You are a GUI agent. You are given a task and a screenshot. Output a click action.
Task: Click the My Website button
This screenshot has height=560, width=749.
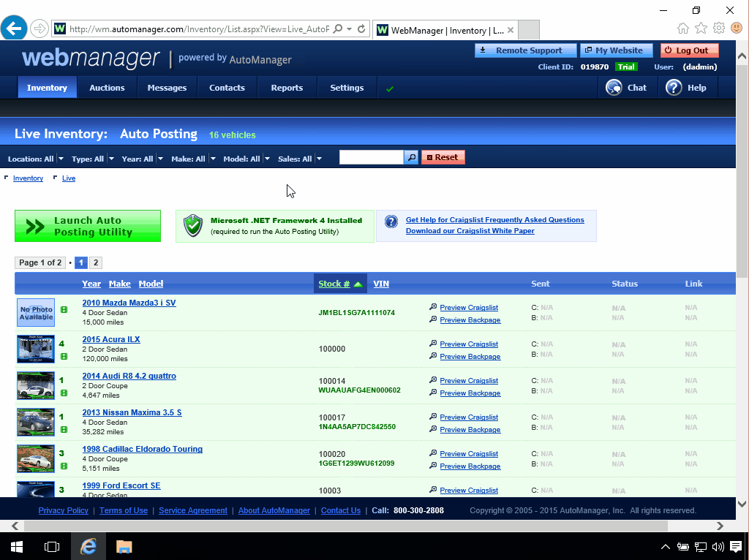coord(617,50)
